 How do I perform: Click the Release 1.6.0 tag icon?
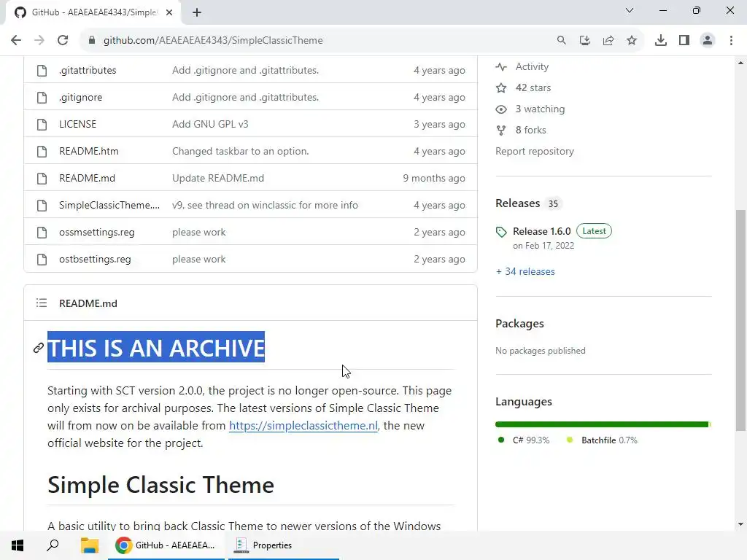point(501,232)
